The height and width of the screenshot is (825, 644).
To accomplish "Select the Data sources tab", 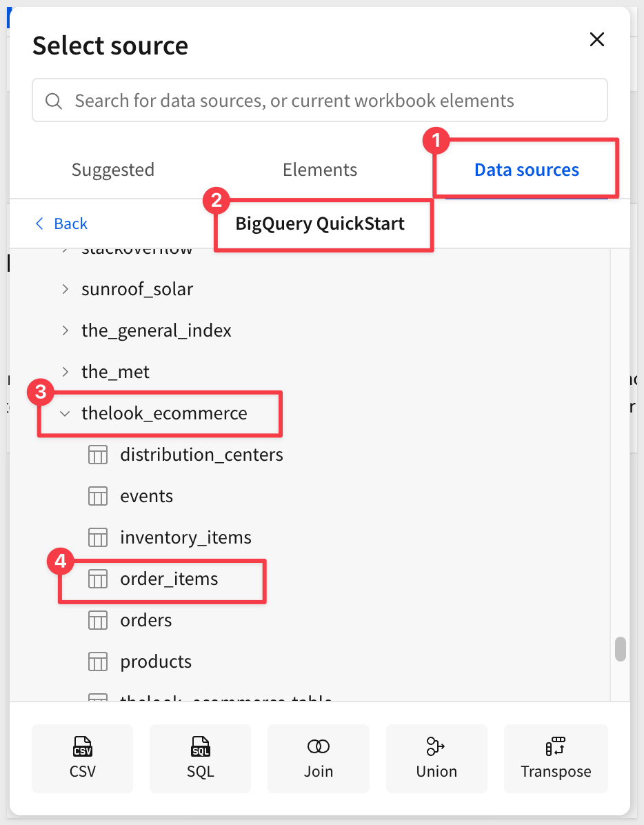I will (x=526, y=170).
